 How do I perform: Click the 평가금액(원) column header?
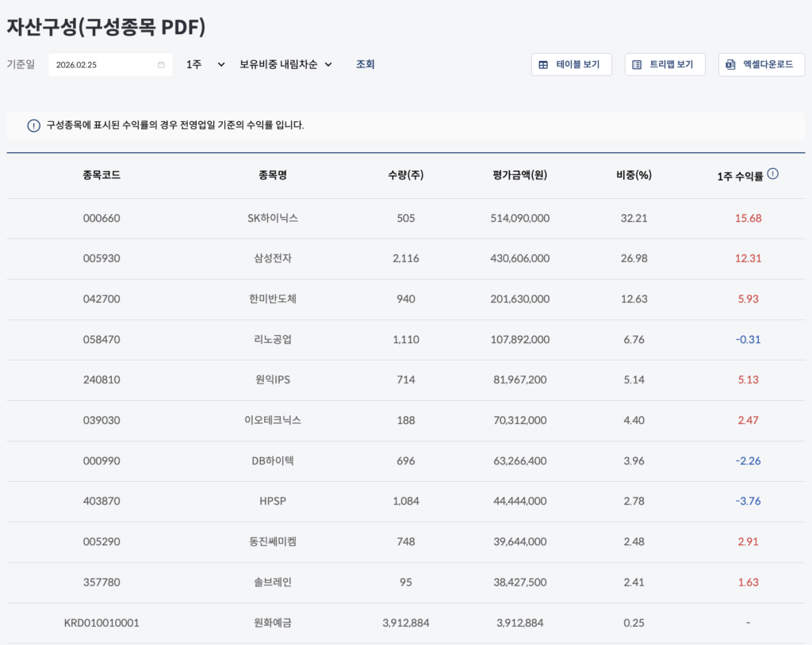point(519,175)
